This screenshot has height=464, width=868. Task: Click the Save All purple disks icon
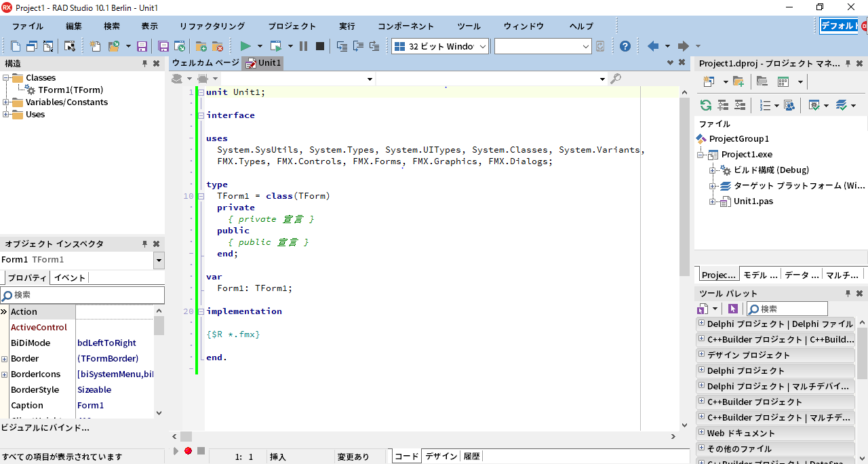point(163,45)
